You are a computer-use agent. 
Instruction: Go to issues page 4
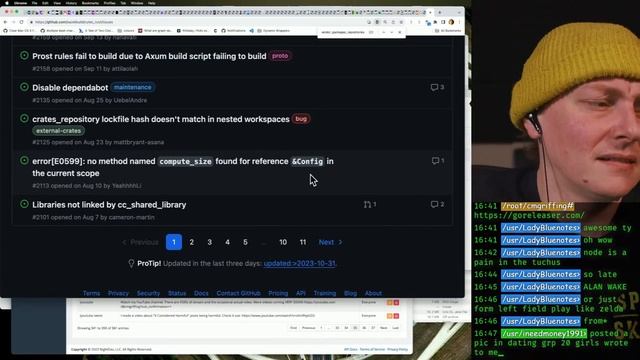[227, 242]
